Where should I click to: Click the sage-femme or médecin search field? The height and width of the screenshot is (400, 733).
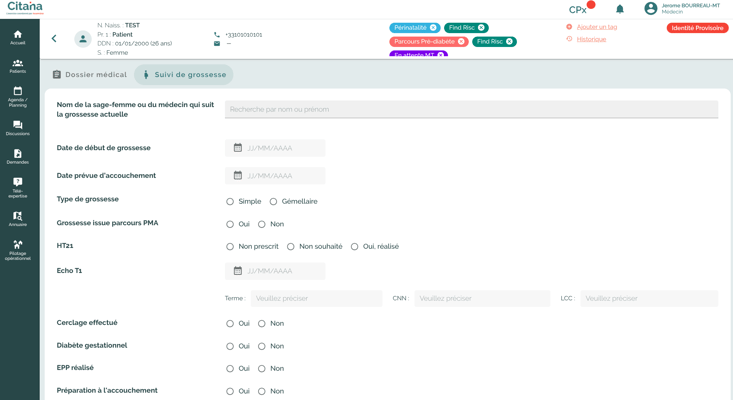471,109
